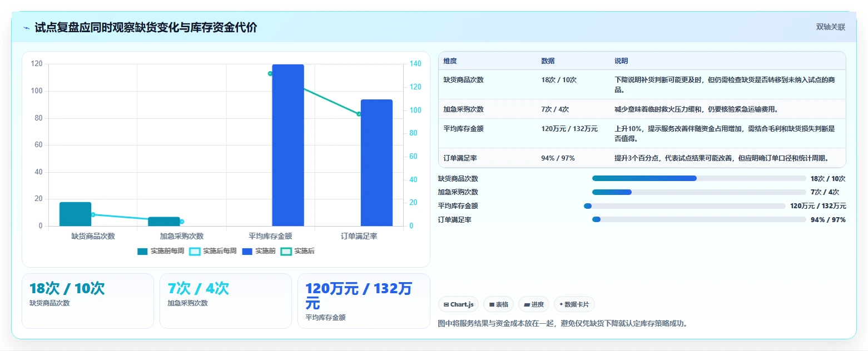The width and height of the screenshot is (868, 351).
Task: Click table cell 7次 / 4次
Action: click(555, 109)
